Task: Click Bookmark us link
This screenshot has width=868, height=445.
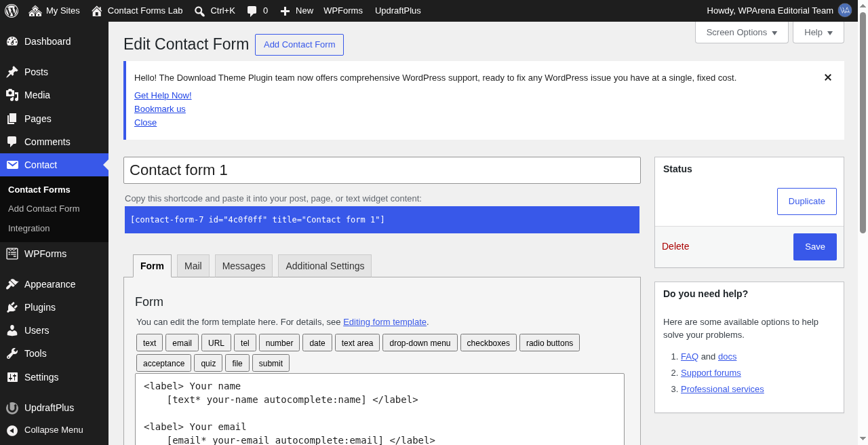Action: click(x=160, y=109)
